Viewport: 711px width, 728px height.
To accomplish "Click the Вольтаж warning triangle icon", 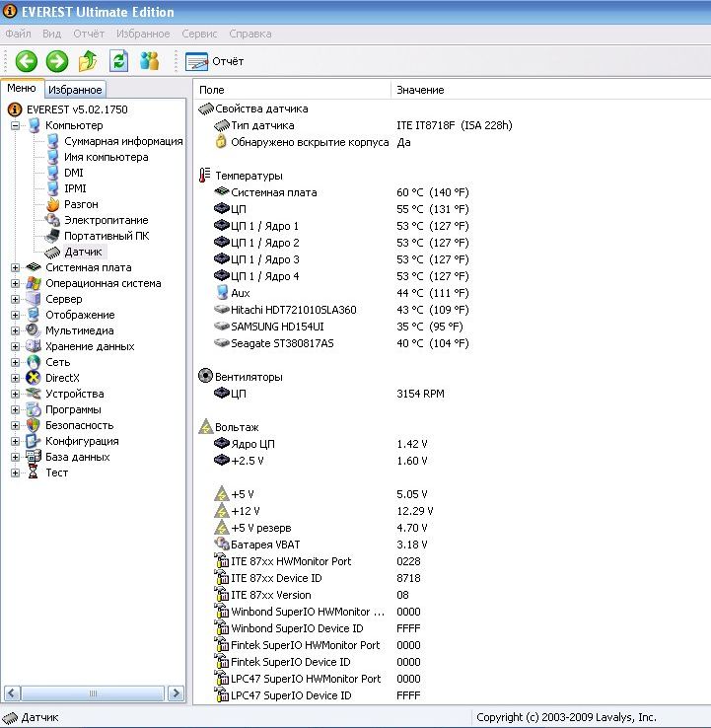I will click(205, 427).
